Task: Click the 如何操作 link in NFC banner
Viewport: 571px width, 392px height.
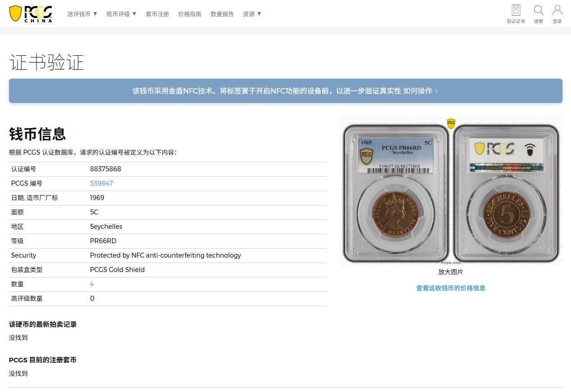Action: (x=421, y=91)
